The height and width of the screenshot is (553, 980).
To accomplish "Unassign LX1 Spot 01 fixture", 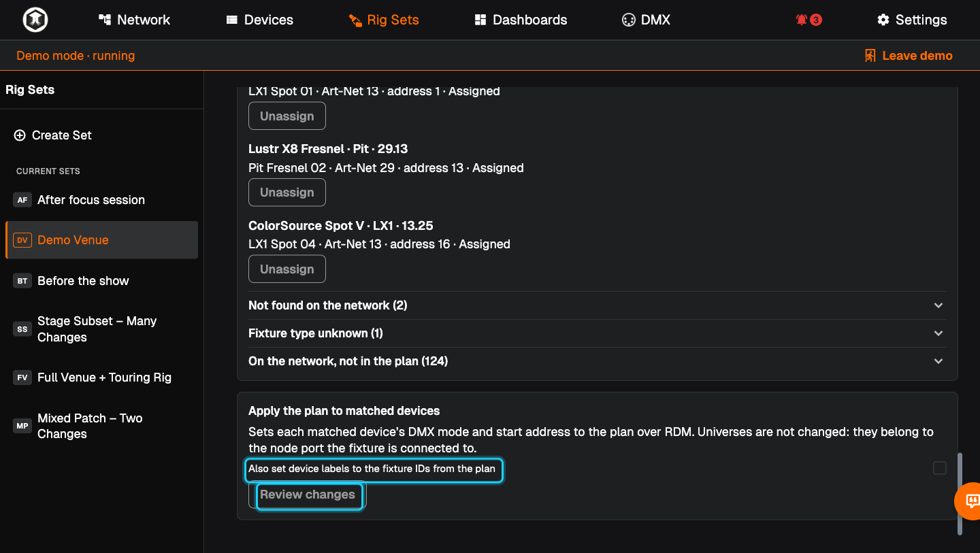I will (287, 116).
